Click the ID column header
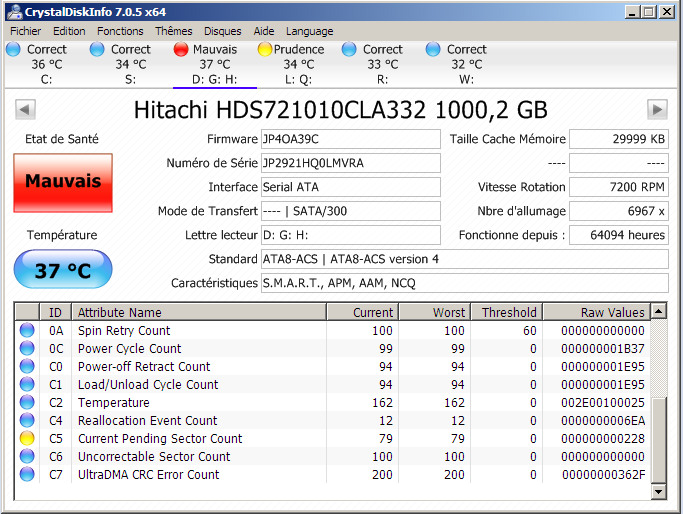The image size is (683, 514). [55, 312]
